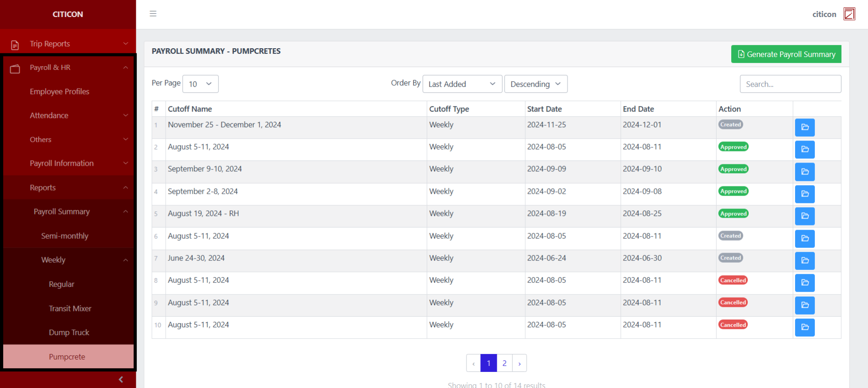
Task: Open the Last Added order dropdown
Action: click(462, 84)
